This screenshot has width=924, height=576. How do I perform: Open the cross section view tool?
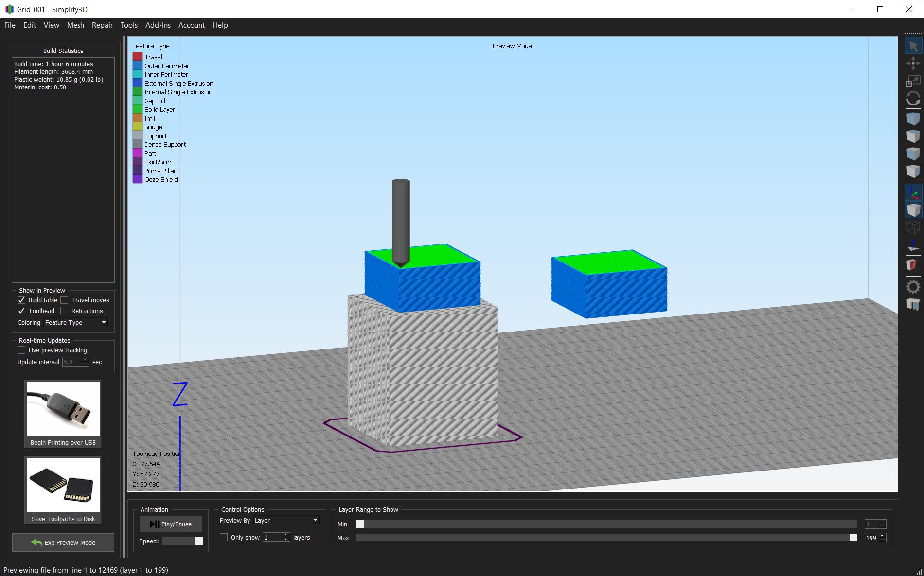pyautogui.click(x=913, y=265)
